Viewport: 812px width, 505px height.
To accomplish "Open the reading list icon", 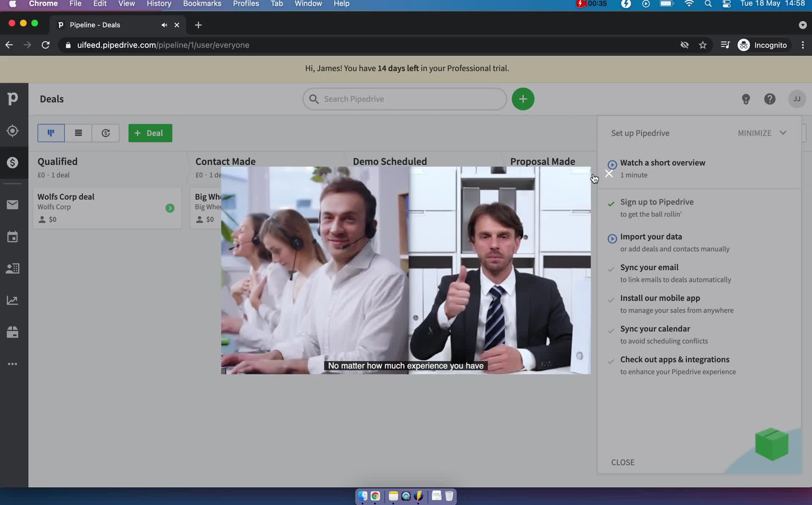I will 725,45.
